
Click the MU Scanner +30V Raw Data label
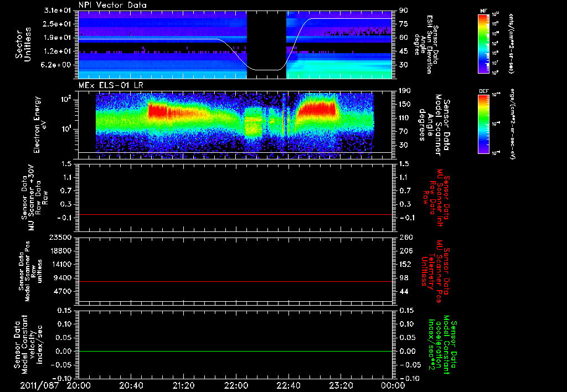coord(35,198)
